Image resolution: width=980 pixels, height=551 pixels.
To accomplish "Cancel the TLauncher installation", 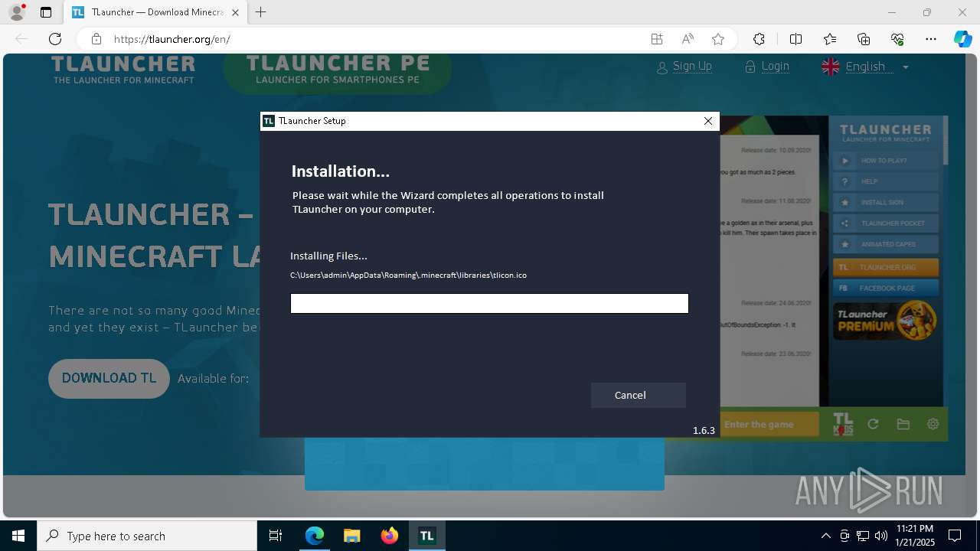I will click(x=638, y=395).
